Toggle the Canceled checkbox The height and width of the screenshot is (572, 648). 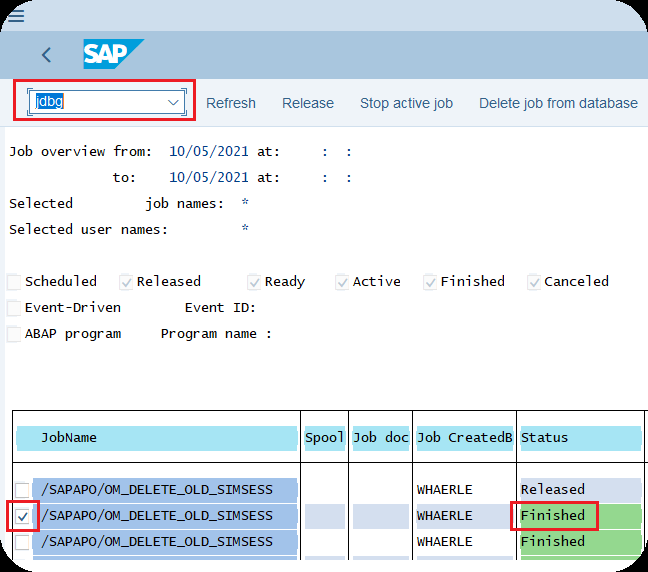[x=534, y=282]
